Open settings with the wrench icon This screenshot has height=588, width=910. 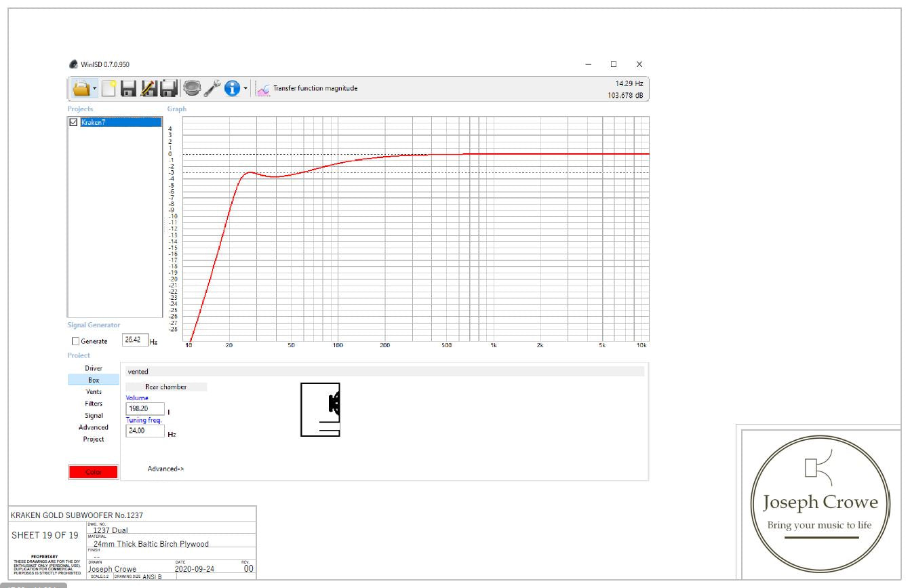point(212,88)
